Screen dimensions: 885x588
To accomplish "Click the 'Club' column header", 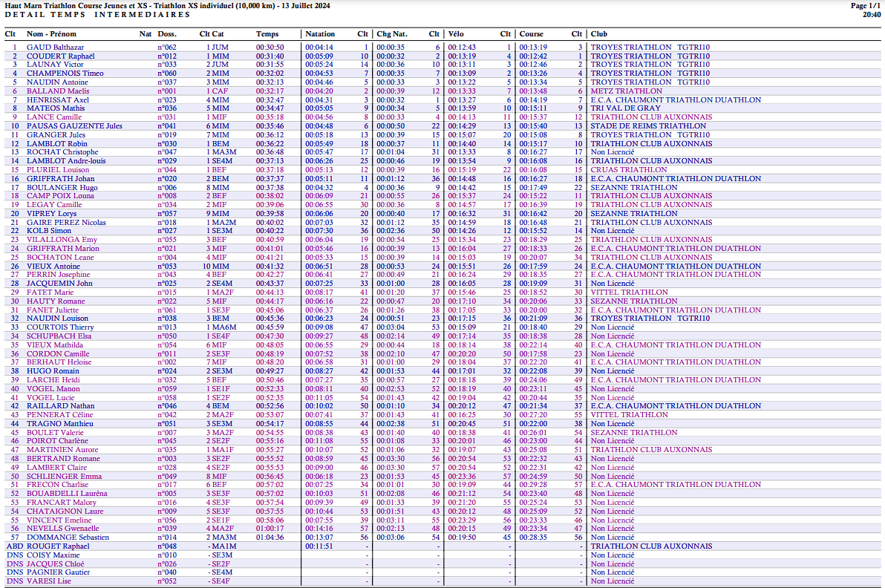I will point(599,34).
